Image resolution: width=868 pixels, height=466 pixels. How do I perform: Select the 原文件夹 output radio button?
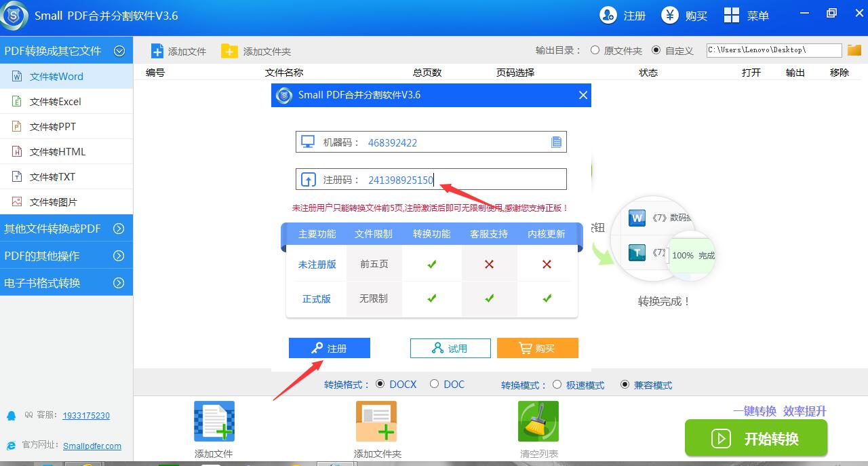[595, 50]
